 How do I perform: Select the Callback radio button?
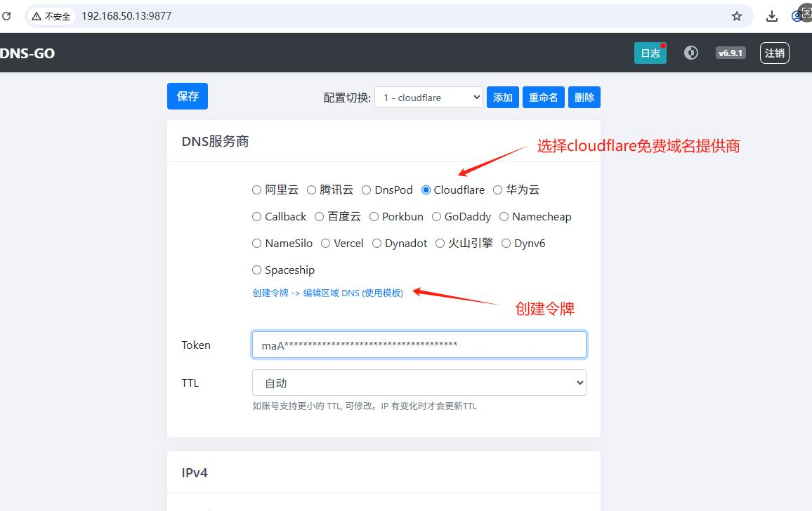click(x=256, y=216)
